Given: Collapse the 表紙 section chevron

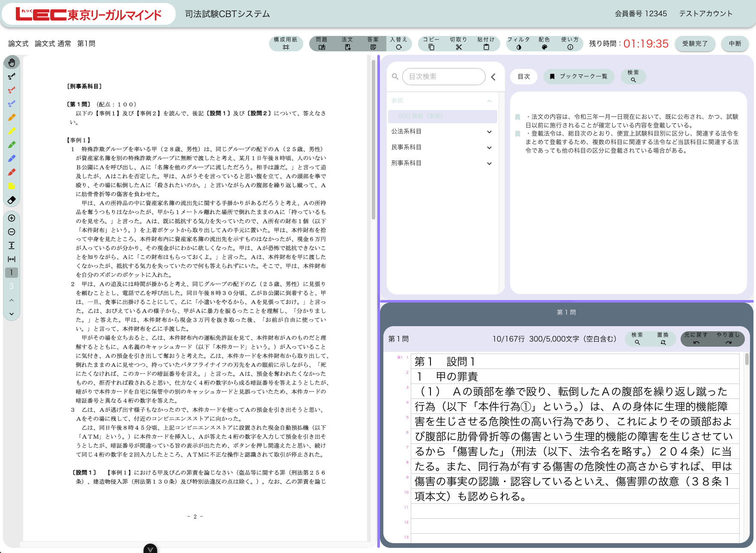Looking at the screenshot, I should click(489, 101).
